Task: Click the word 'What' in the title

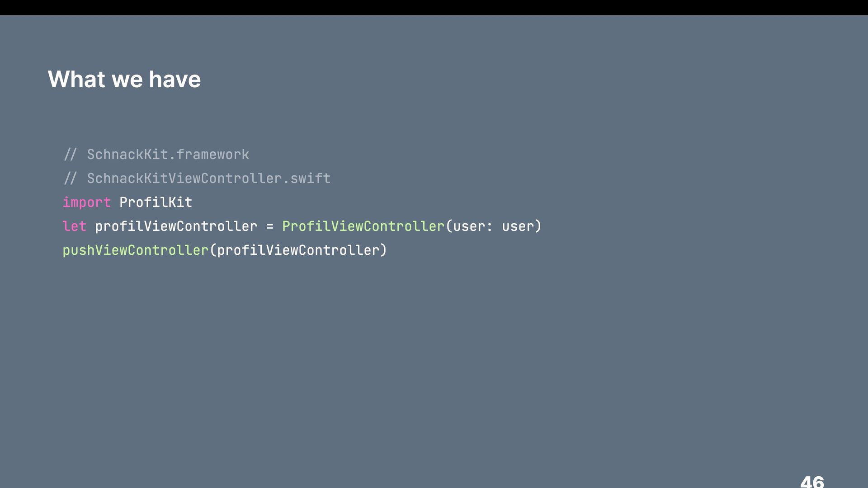Action: 76,80
